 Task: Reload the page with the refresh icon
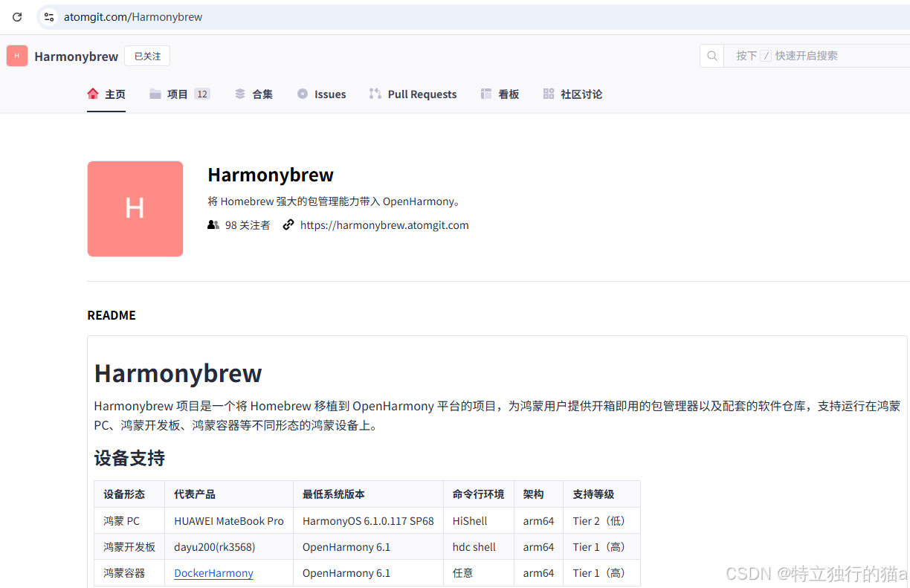point(17,16)
